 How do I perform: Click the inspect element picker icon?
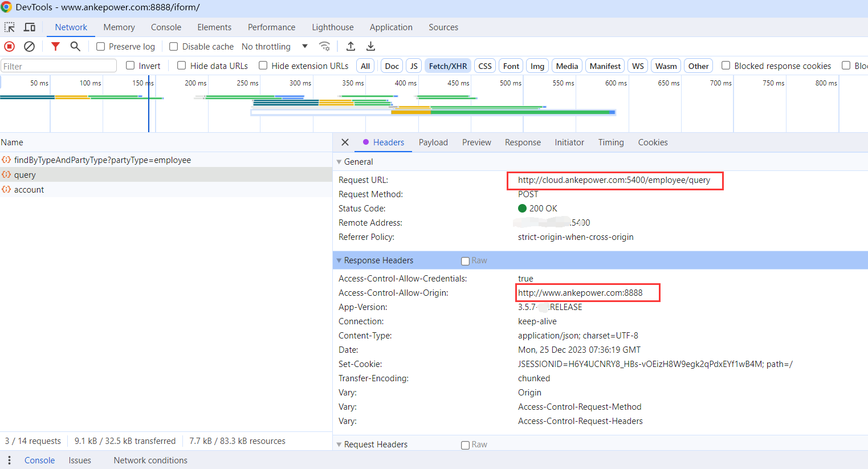pyautogui.click(x=10, y=27)
